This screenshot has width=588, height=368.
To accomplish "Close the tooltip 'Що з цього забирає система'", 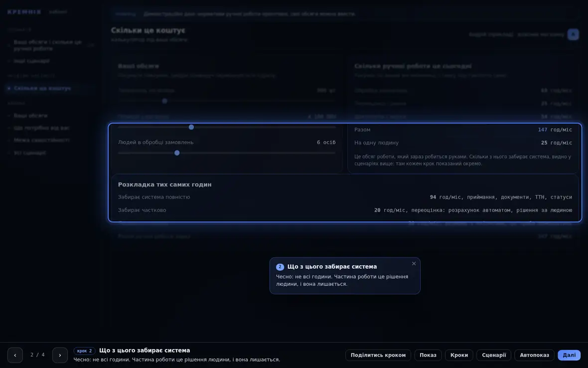I will (x=414, y=264).
